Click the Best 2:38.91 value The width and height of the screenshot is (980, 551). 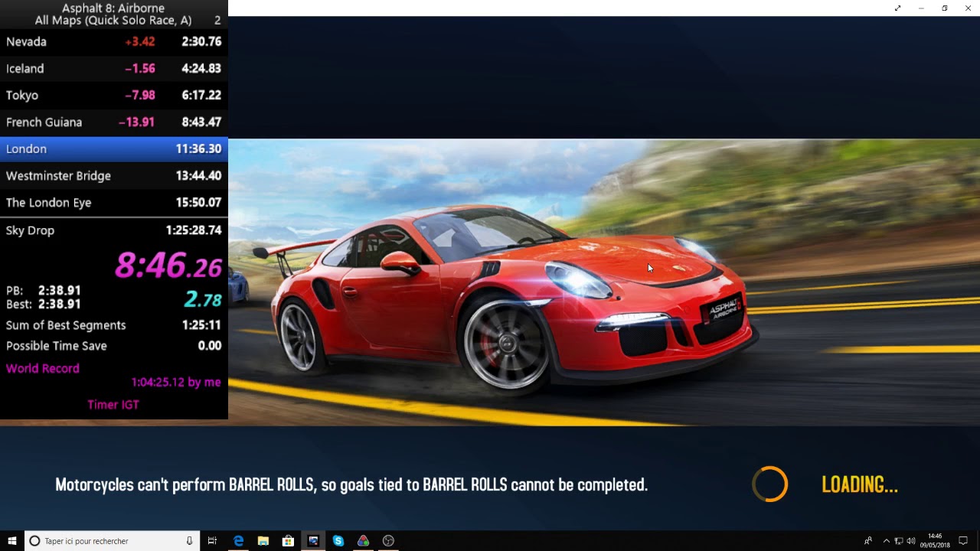point(60,305)
